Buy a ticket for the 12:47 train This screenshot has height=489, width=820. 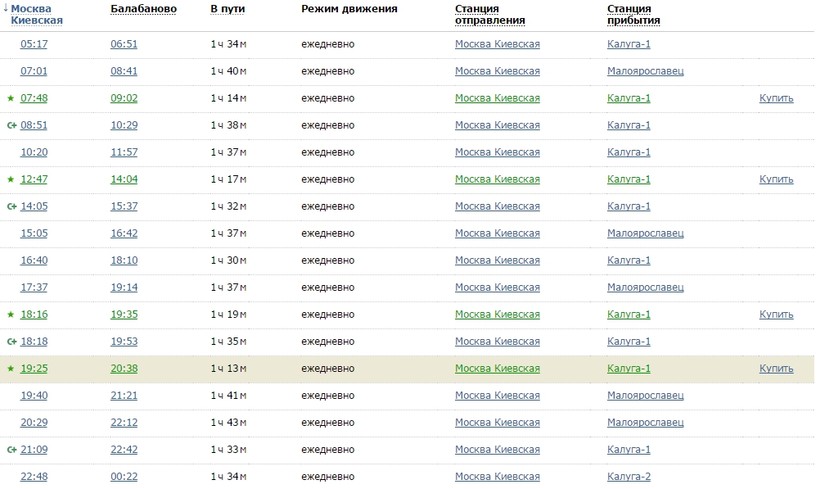(776, 179)
